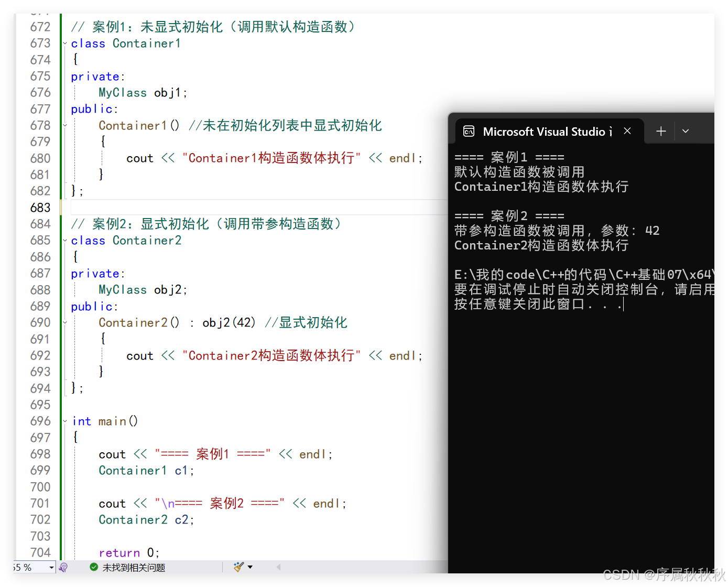
Task: Click the Container2 c2 statement
Action: point(146,520)
